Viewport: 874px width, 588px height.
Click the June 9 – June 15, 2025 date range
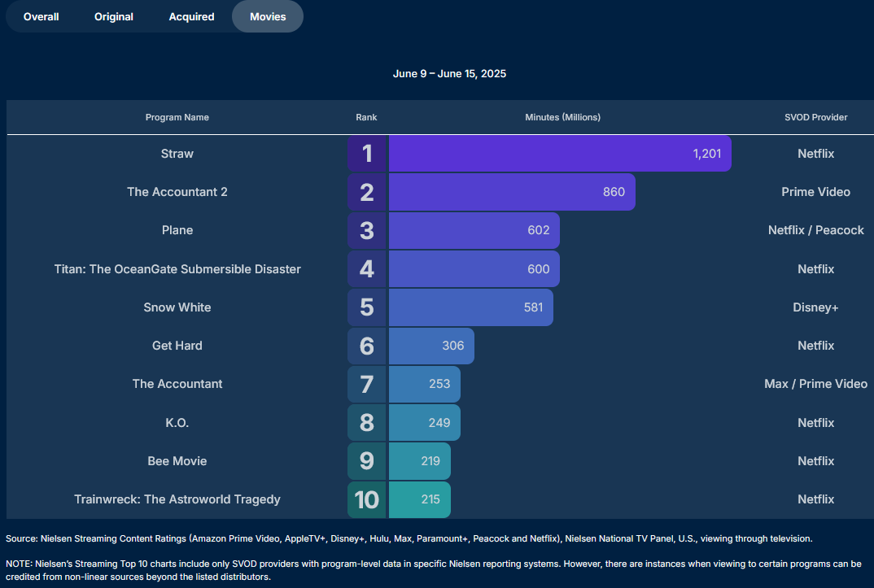click(449, 74)
